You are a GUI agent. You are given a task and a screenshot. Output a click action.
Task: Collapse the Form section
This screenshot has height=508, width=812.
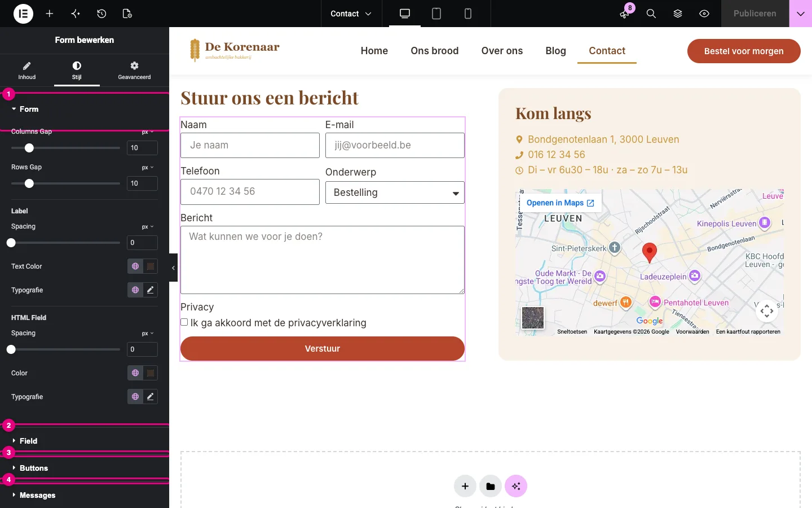tap(85, 109)
